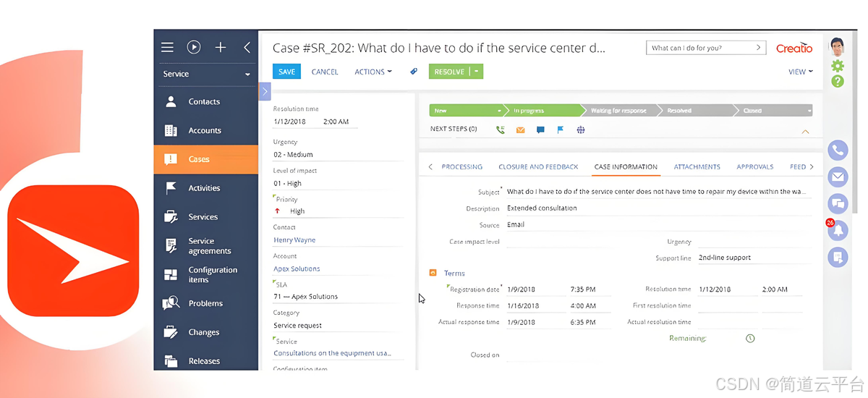The height and width of the screenshot is (398, 868).
Task: Open the notifications bell with 26 badge
Action: [x=838, y=229]
